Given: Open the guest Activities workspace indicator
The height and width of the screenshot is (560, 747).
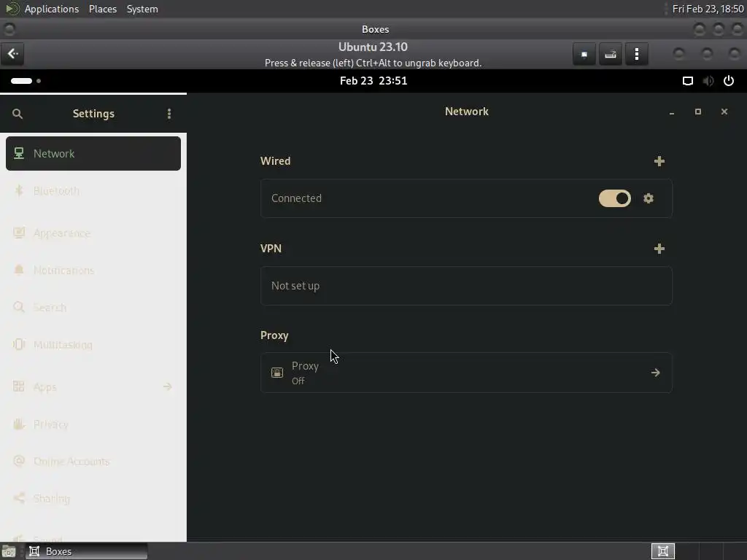Looking at the screenshot, I should point(26,81).
